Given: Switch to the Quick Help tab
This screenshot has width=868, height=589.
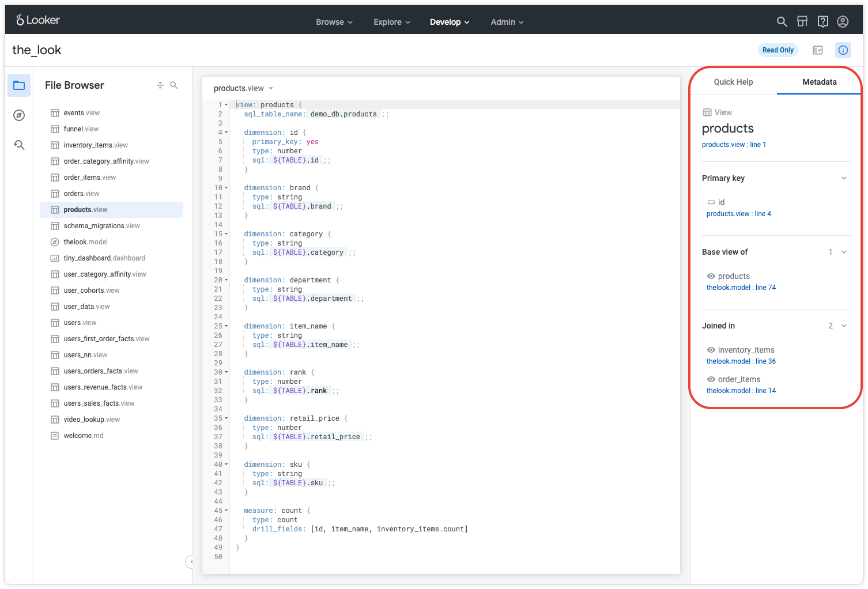Looking at the screenshot, I should 733,82.
